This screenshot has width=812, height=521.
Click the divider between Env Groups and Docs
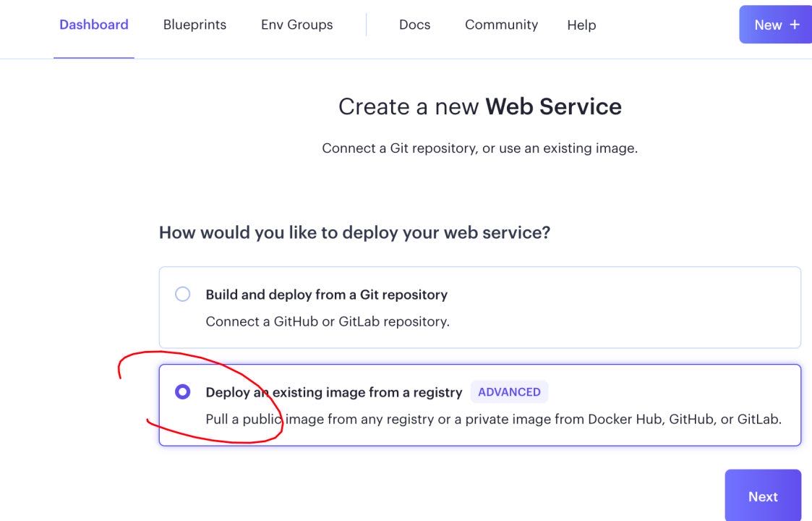point(367,25)
